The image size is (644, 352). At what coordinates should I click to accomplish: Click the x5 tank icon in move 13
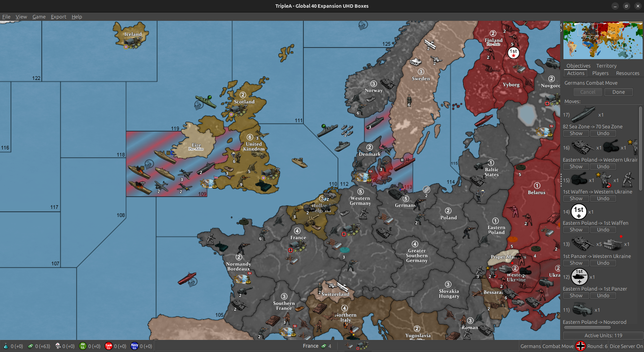[x=583, y=244]
